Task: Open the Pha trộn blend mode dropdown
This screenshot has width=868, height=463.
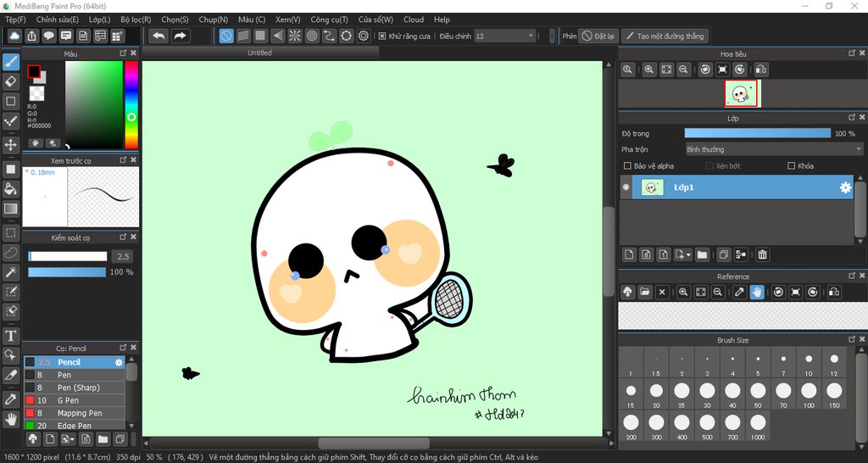Action: (x=773, y=149)
